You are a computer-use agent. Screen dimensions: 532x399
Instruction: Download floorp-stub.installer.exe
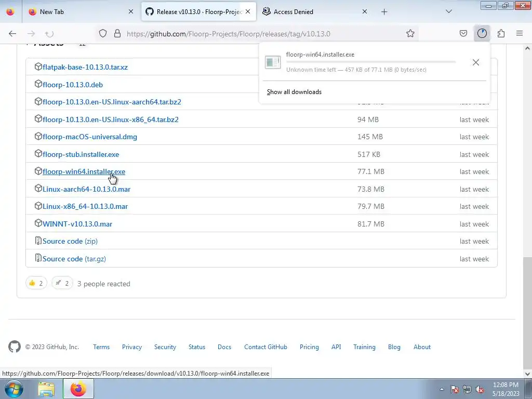81,154
